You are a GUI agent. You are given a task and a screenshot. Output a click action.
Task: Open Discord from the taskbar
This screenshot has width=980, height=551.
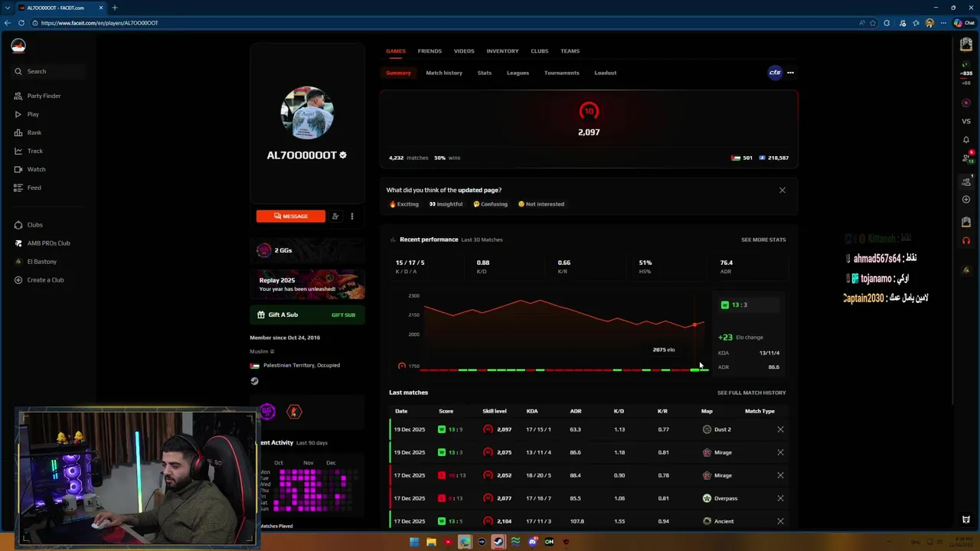pyautogui.click(x=532, y=542)
